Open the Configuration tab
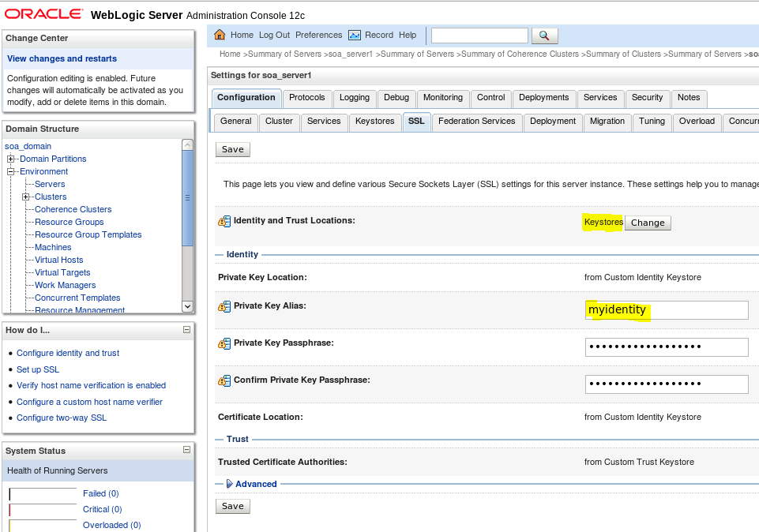759x532 pixels. (x=246, y=98)
